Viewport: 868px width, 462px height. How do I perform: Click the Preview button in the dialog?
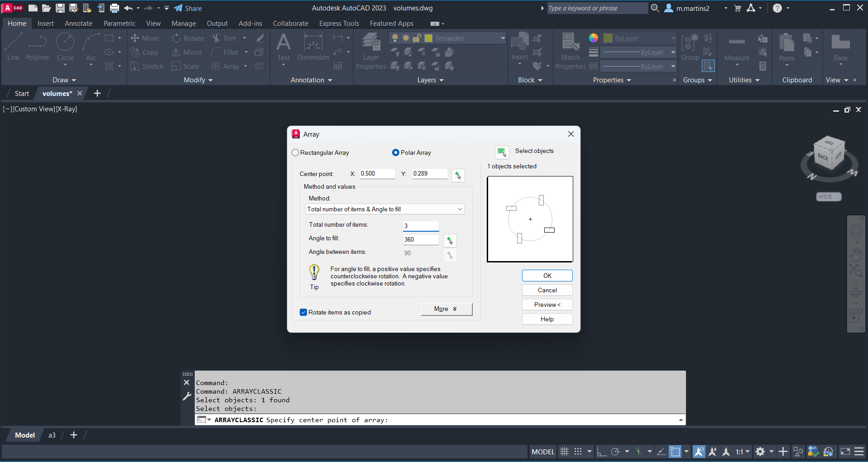[x=547, y=305]
